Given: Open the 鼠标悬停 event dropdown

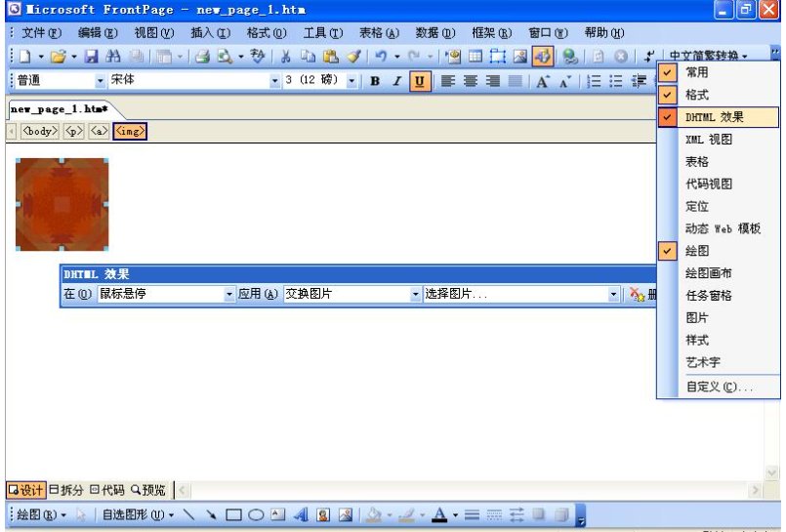Looking at the screenshot, I should (x=229, y=294).
